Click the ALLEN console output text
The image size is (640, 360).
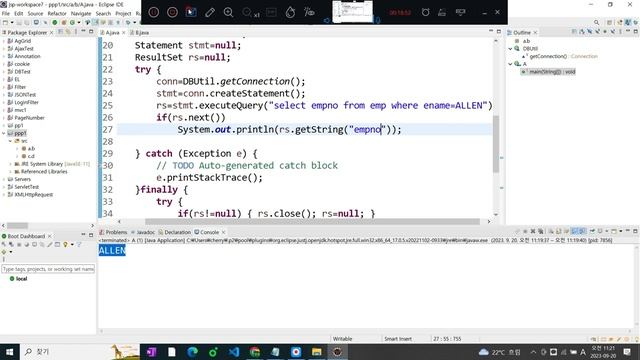coord(112,250)
